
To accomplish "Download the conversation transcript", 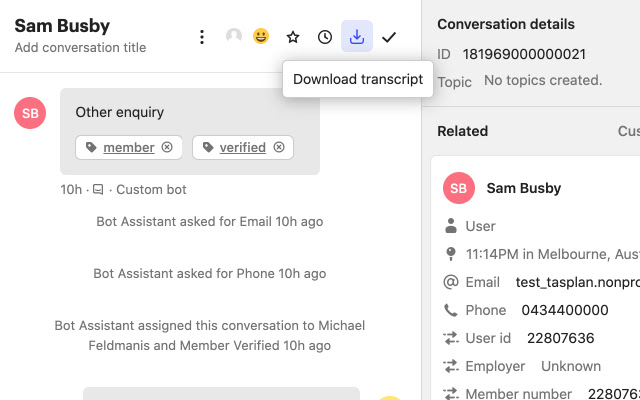I will coord(357,36).
